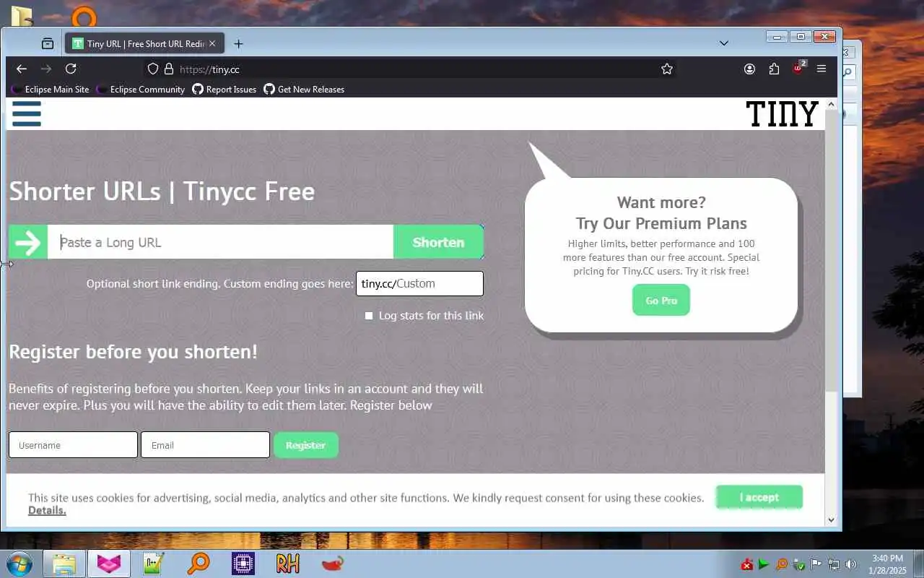924x578 pixels.
Task: Open Eclipse Main Site bookmark
Action: point(51,90)
